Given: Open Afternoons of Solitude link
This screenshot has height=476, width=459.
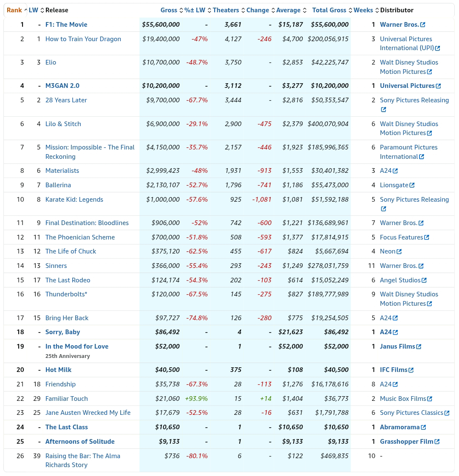Looking at the screenshot, I should [80, 442].
